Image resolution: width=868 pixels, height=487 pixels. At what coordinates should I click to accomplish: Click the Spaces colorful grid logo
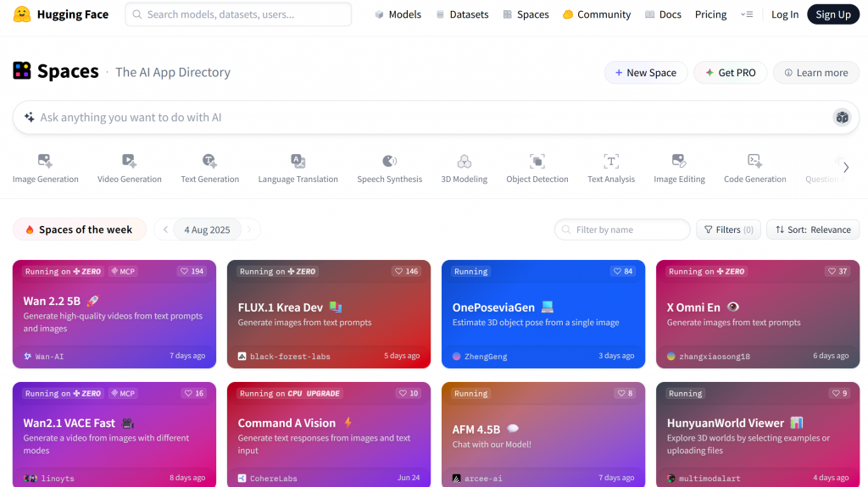tap(22, 71)
